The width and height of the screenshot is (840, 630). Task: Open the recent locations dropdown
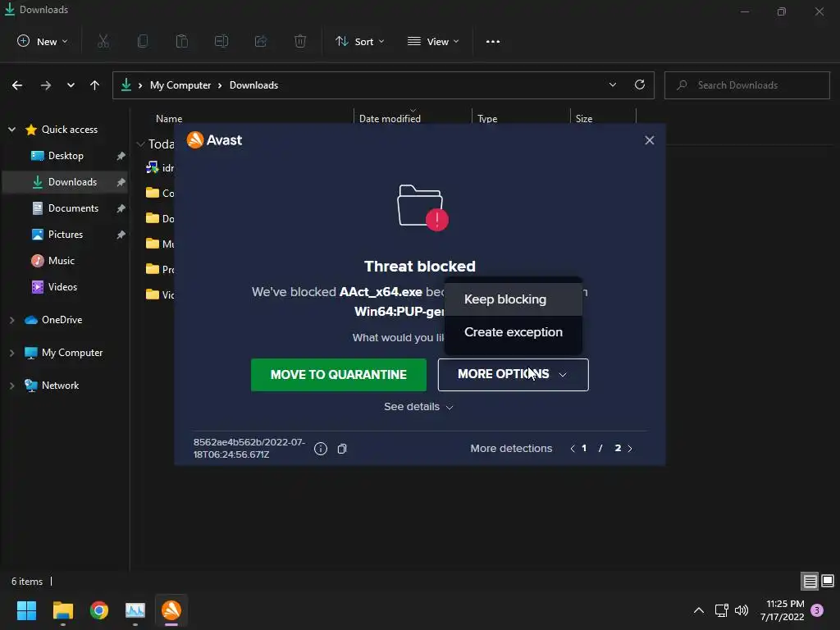click(71, 85)
